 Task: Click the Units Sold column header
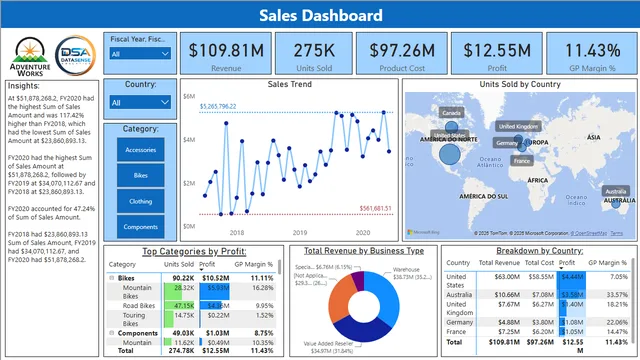click(x=179, y=264)
